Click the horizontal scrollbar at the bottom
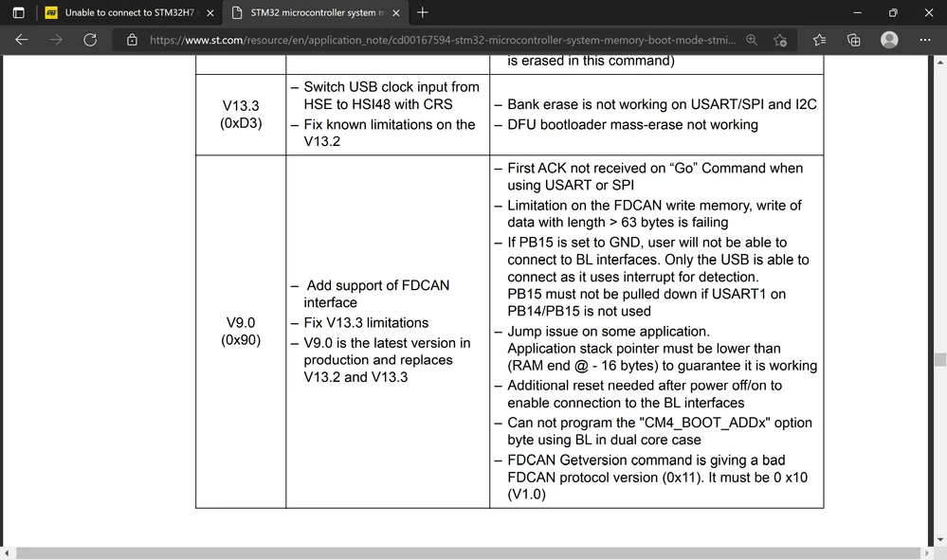 (x=468, y=552)
